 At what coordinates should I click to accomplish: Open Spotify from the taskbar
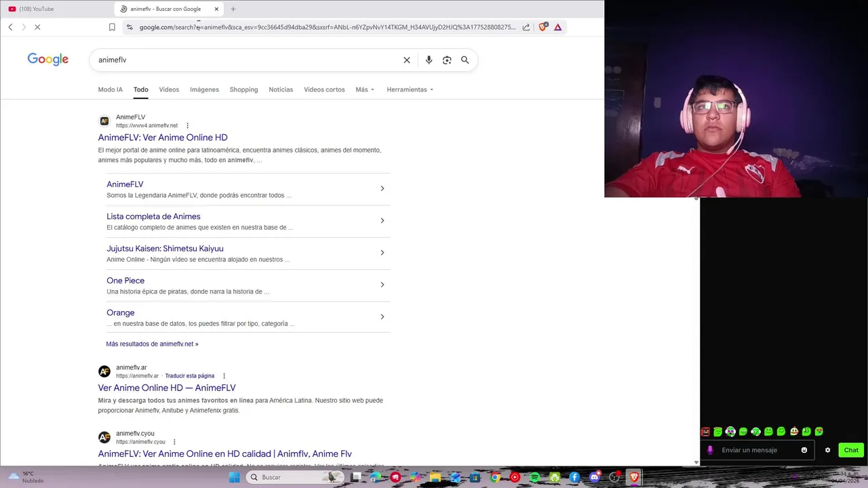(x=534, y=477)
